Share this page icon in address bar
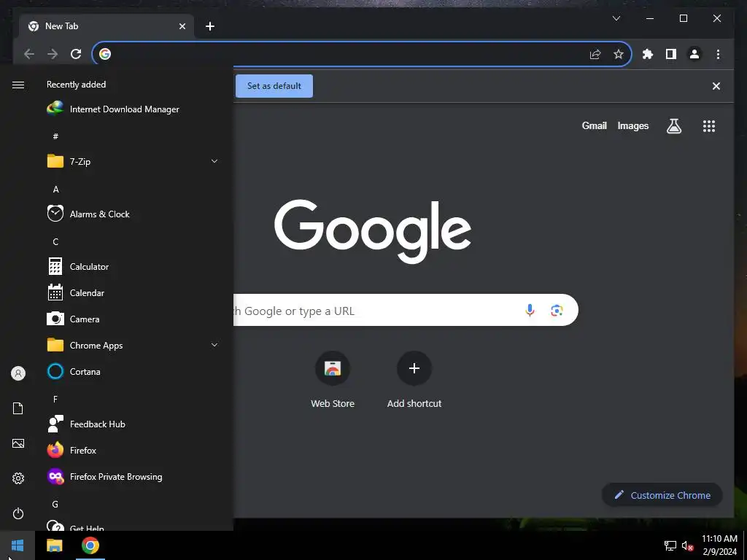 point(595,54)
